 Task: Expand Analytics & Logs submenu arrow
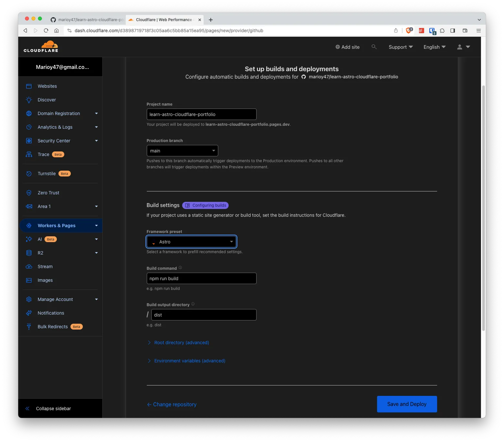click(96, 127)
